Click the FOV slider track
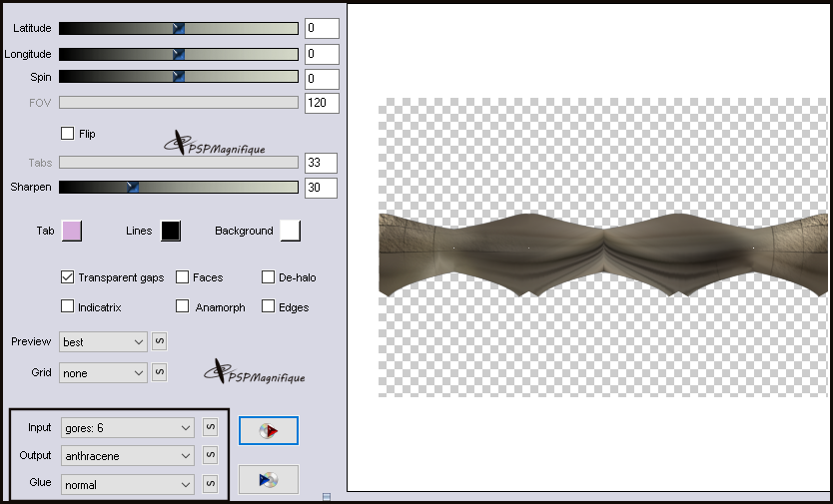The image size is (833, 504). click(x=179, y=103)
